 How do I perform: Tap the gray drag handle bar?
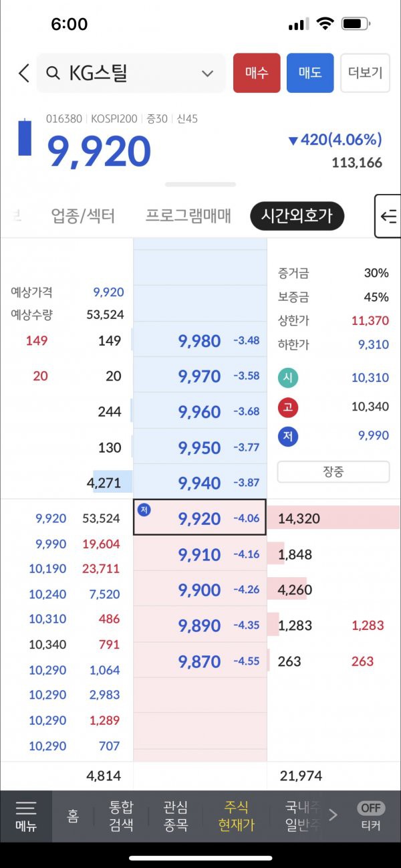200,184
